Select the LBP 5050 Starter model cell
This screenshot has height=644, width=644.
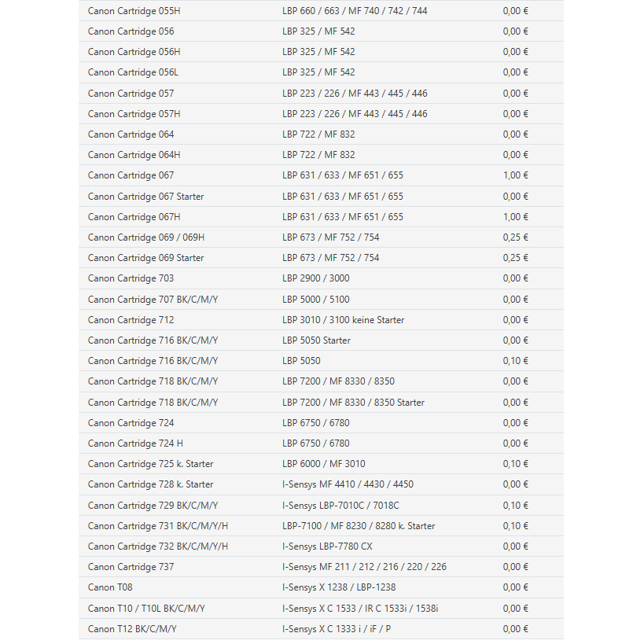316,340
